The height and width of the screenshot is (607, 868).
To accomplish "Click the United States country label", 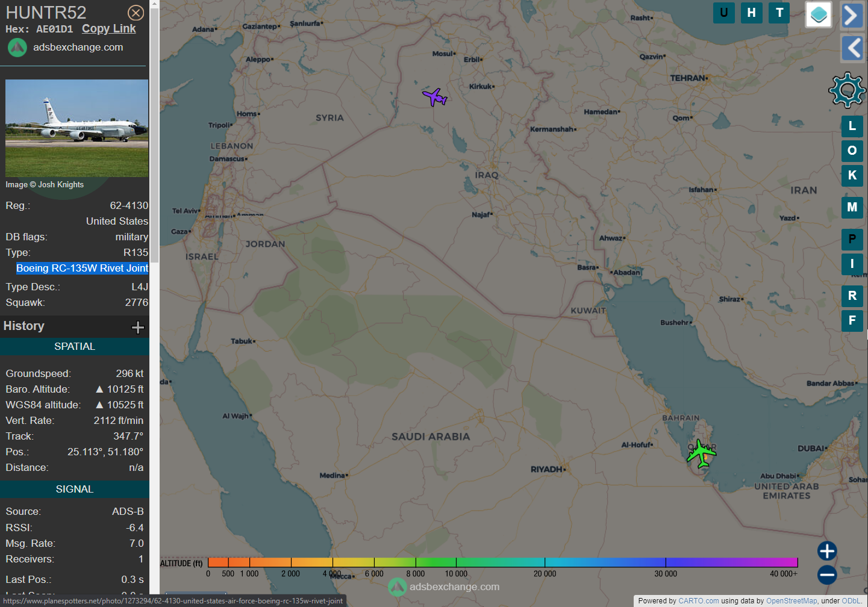I will [117, 221].
